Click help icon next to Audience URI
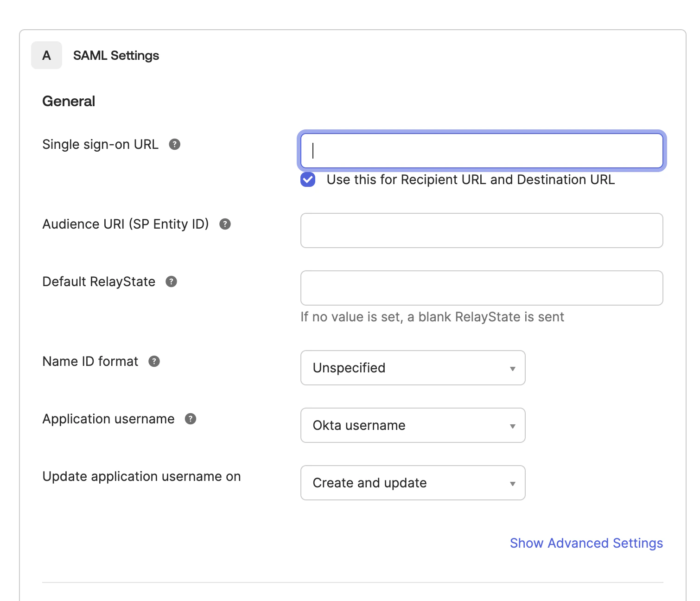 tap(225, 224)
